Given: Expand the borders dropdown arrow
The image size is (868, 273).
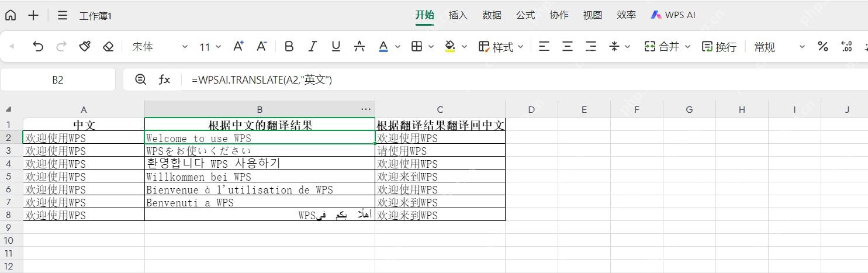Looking at the screenshot, I should (x=431, y=47).
